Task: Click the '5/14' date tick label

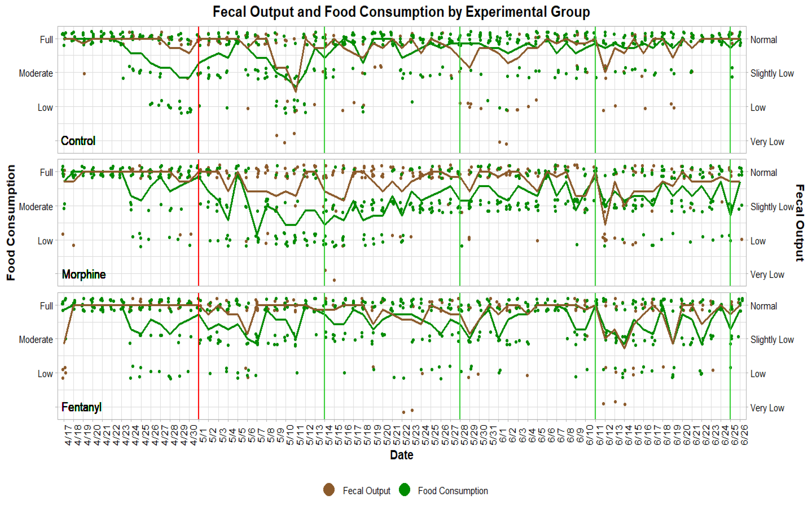Action: [329, 435]
